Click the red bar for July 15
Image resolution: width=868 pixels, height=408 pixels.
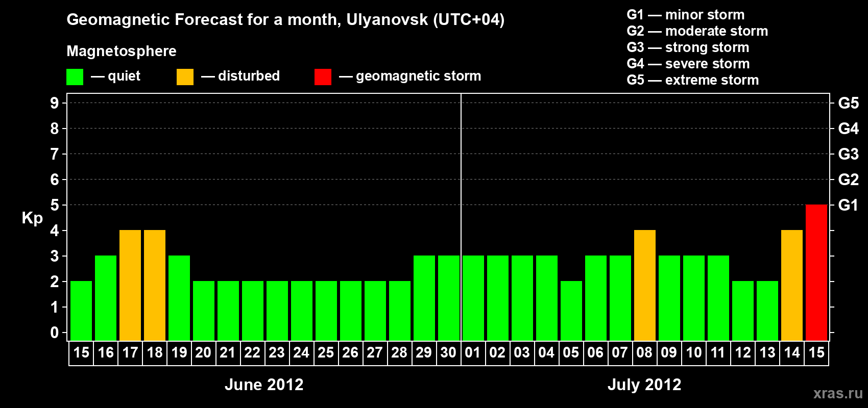coord(816,272)
